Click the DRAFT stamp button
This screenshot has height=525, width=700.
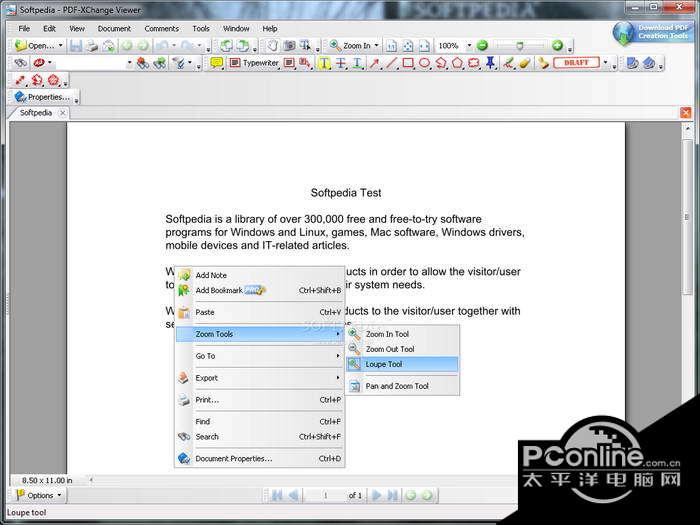[x=576, y=63]
